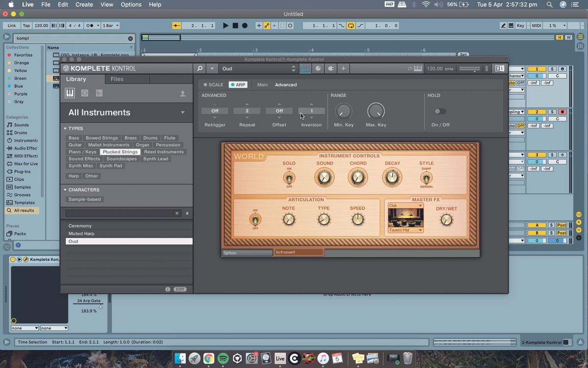This screenshot has width=588, height=368.
Task: Open the Komplete Kontrol search magnifier
Action: coord(200,69)
